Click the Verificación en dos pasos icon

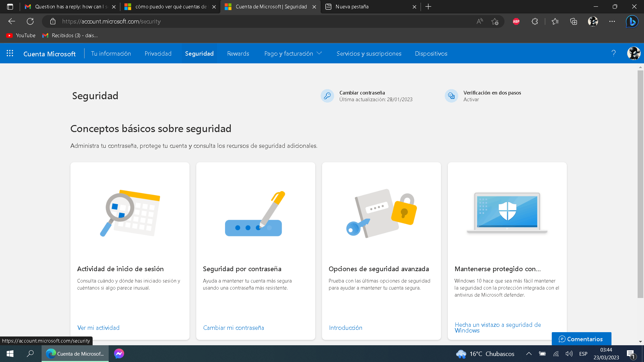point(451,96)
